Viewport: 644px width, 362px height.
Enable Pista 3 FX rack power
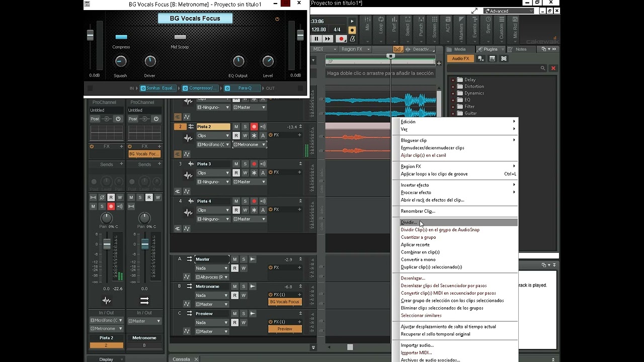point(271,172)
